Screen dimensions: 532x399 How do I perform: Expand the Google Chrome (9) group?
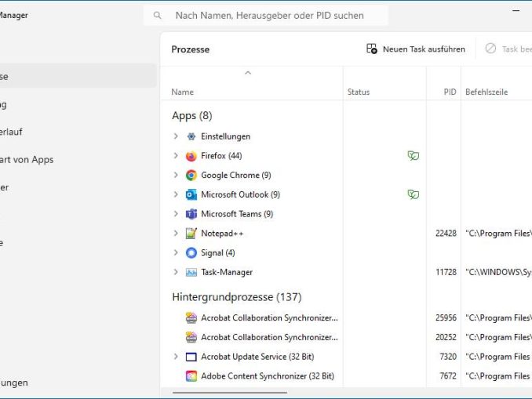point(176,175)
